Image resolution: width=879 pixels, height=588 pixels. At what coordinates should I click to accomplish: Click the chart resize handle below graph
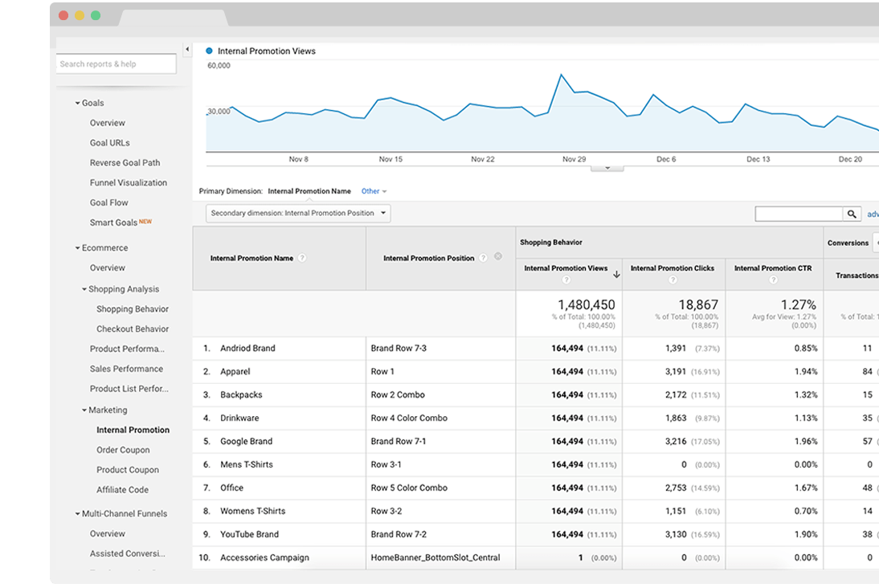607,168
